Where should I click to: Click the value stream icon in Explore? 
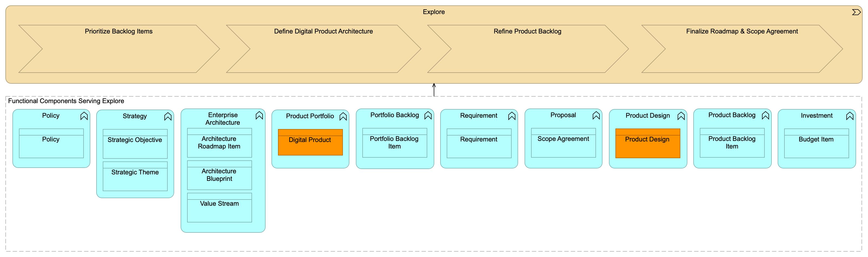[x=856, y=12]
